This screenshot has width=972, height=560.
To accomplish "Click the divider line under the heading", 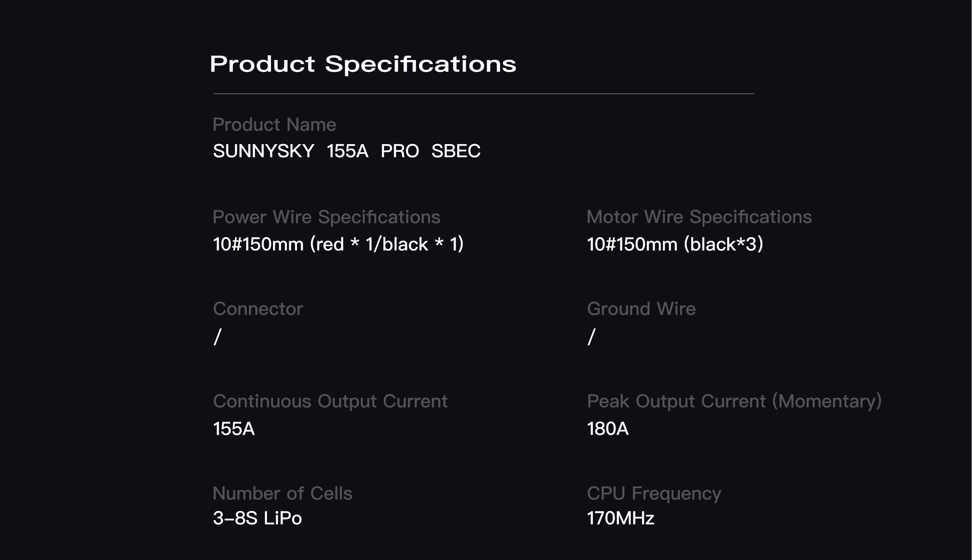I will pyautogui.click(x=483, y=93).
